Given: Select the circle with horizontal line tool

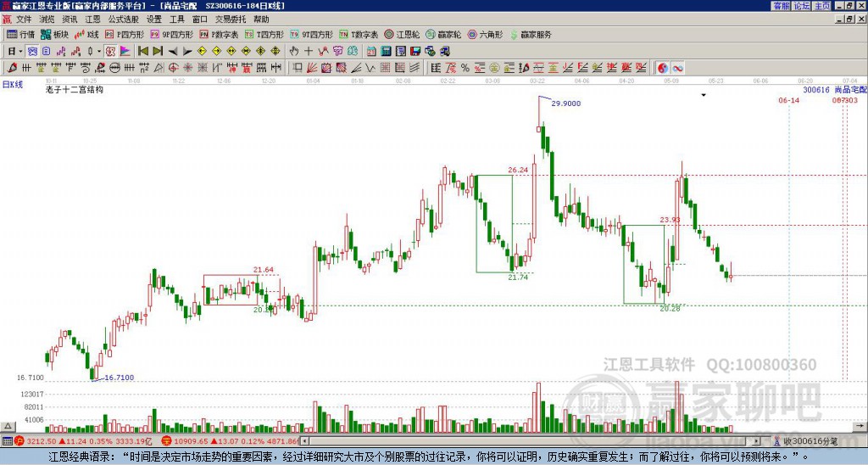Looking at the screenshot, I should (114, 68).
